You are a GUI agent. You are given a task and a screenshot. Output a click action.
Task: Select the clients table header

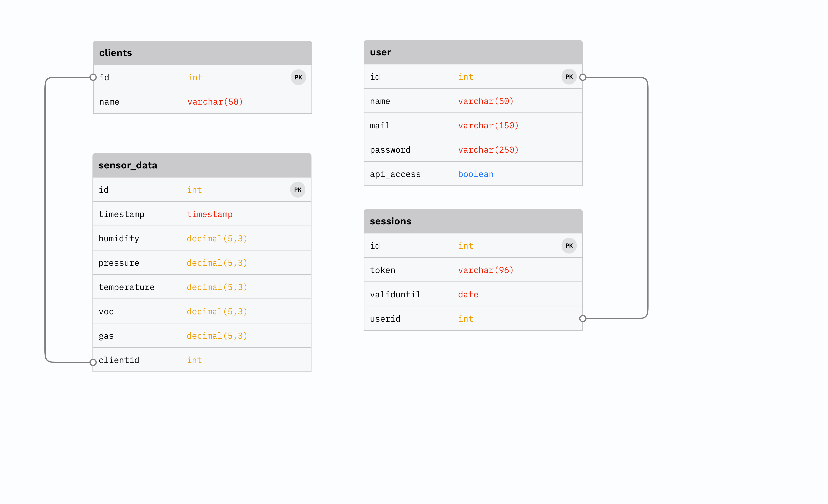tap(202, 53)
